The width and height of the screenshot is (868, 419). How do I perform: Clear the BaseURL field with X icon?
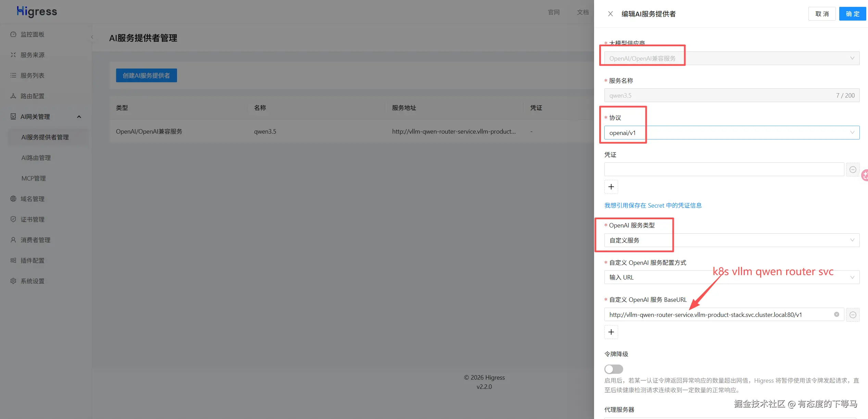[x=836, y=315]
